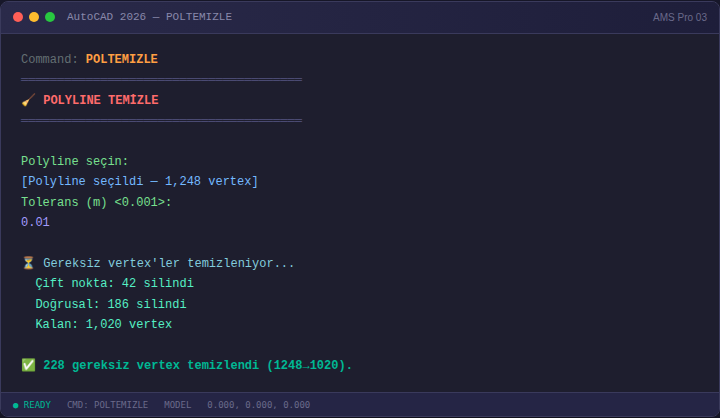Click the yellow minimize window button
720x418 pixels.
click(34, 17)
